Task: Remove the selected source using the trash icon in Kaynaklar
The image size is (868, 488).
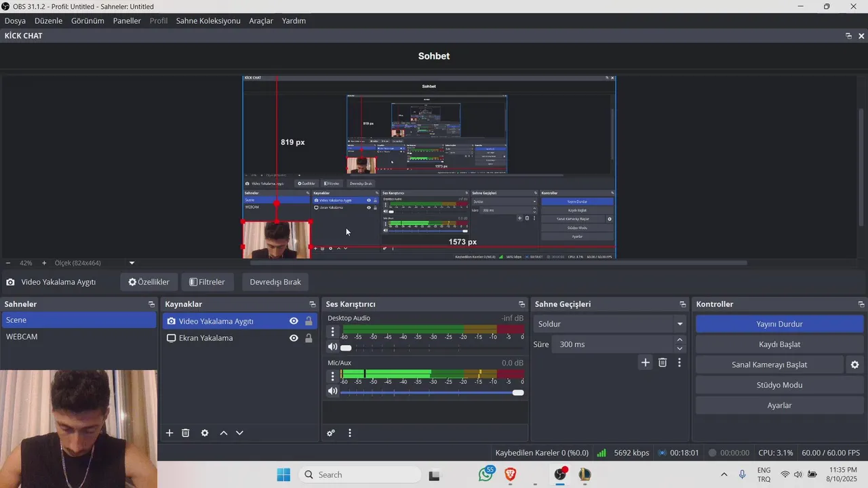Action: (185, 433)
